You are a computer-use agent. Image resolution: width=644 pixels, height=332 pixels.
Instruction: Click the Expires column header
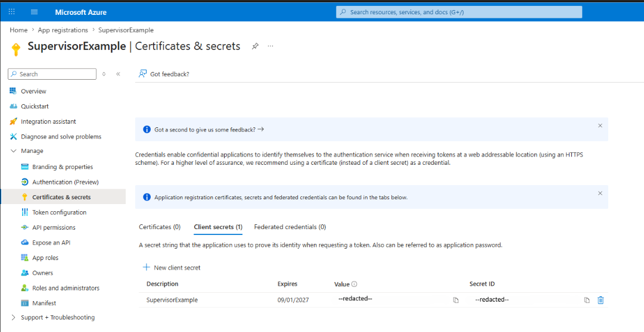[288, 284]
